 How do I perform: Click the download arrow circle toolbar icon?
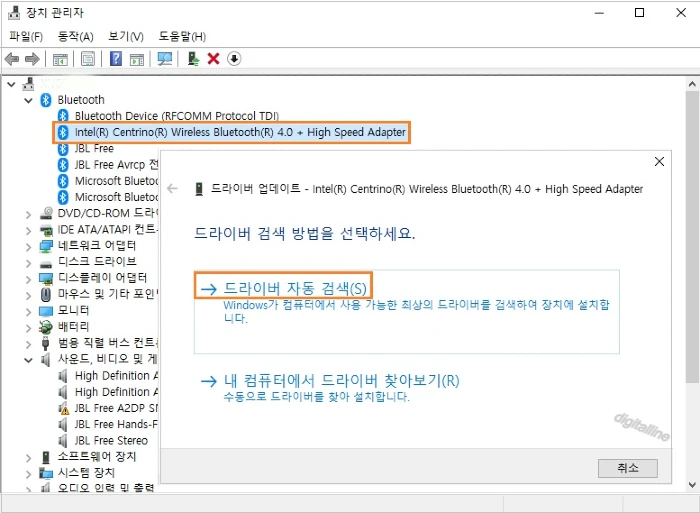pyautogui.click(x=234, y=58)
